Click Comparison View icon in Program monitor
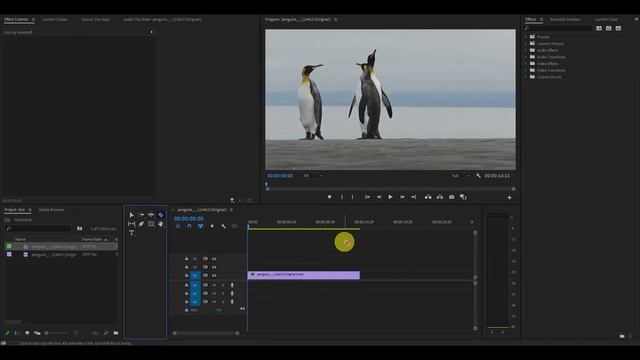This screenshot has width=640, height=360. click(463, 197)
